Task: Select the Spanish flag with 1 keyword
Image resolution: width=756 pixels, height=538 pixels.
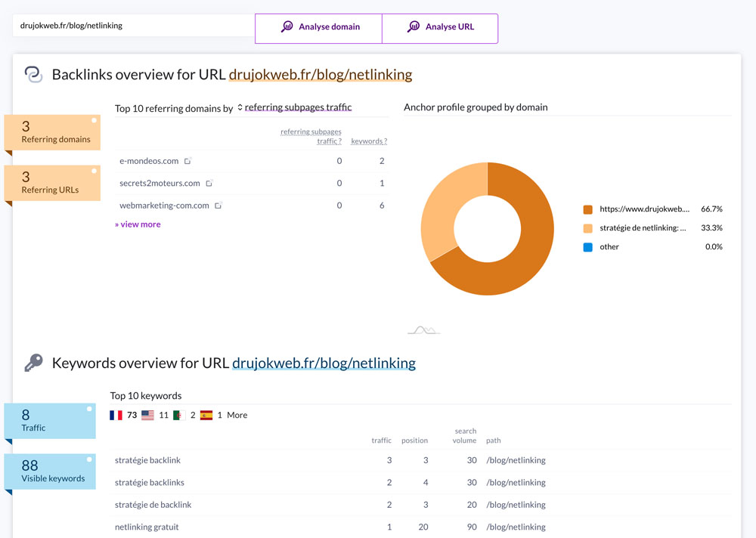Action: (x=206, y=415)
